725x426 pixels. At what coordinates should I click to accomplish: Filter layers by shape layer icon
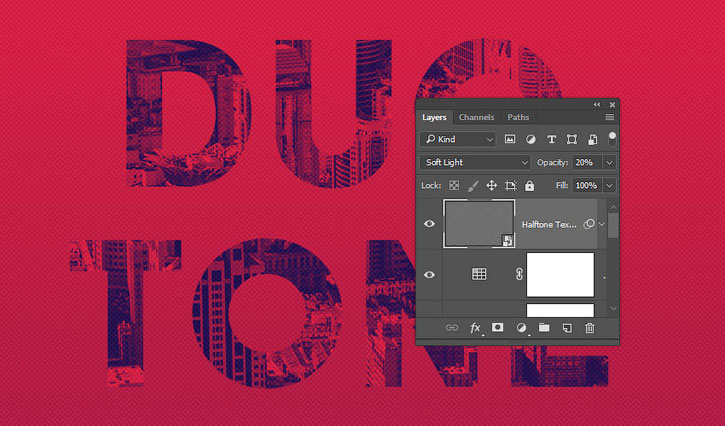572,139
